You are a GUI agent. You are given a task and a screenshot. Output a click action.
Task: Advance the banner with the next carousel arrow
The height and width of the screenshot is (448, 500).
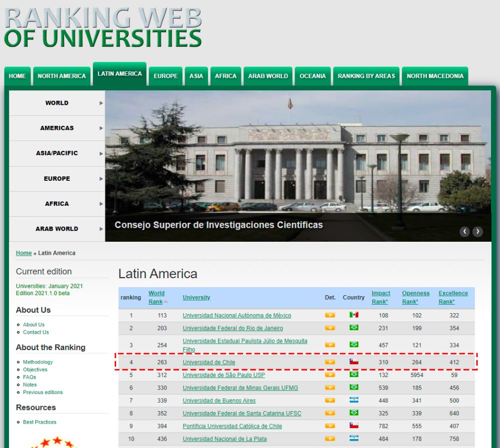coord(477,231)
